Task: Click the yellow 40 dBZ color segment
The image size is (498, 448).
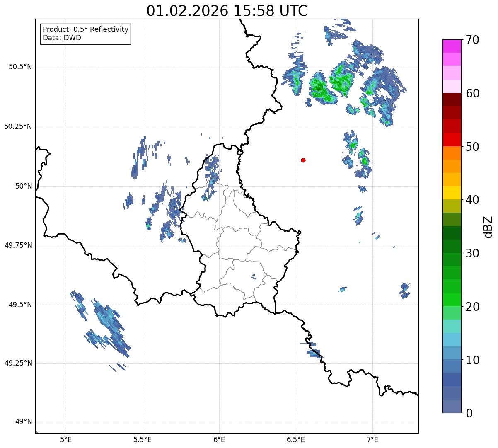Action: tap(452, 193)
